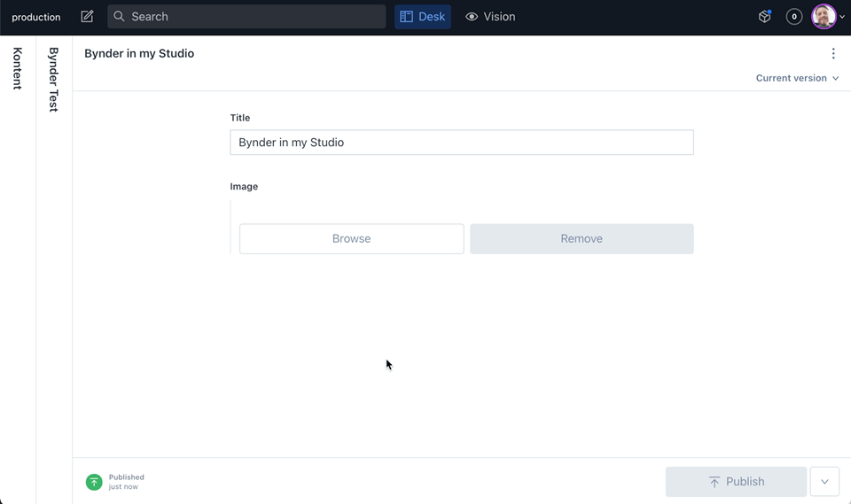The width and height of the screenshot is (851, 504).
Task: Click the Title input field
Action: pyautogui.click(x=462, y=142)
